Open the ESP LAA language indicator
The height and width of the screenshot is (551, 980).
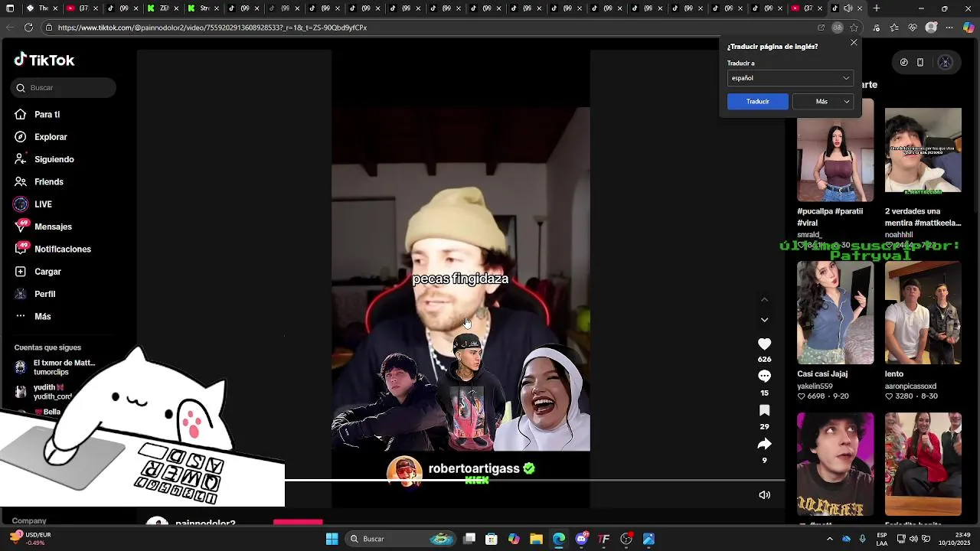tap(882, 539)
